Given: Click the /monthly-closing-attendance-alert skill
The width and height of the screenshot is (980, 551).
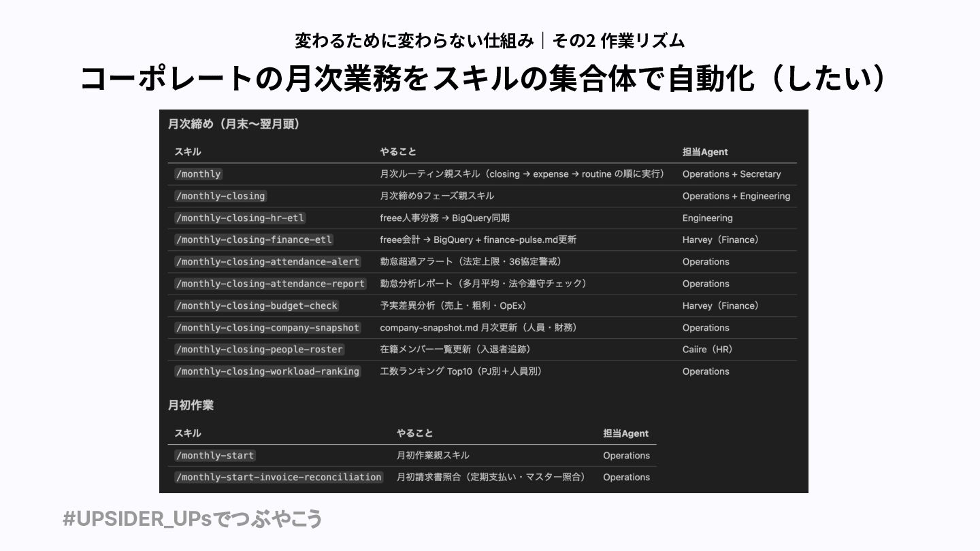Looking at the screenshot, I should [x=267, y=262].
